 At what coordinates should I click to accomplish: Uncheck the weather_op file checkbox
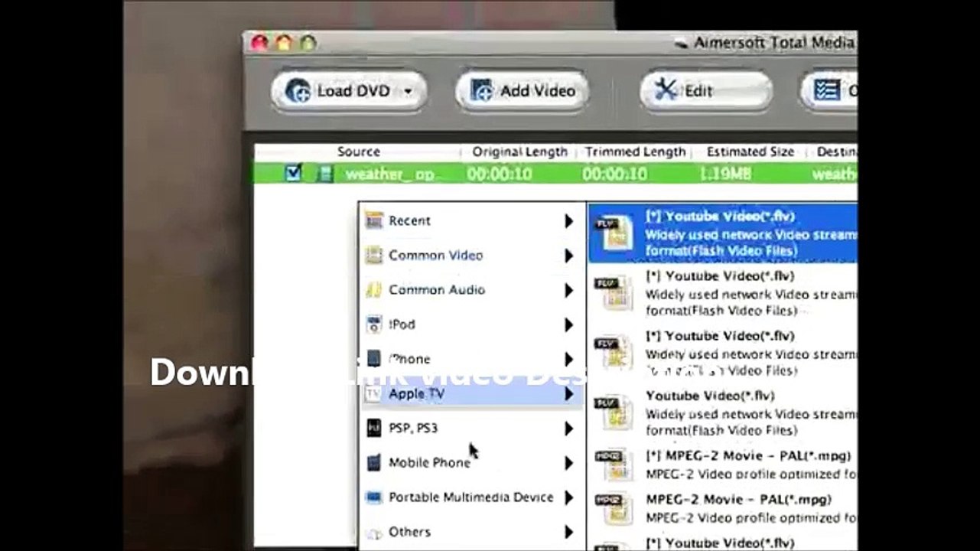[x=293, y=173]
